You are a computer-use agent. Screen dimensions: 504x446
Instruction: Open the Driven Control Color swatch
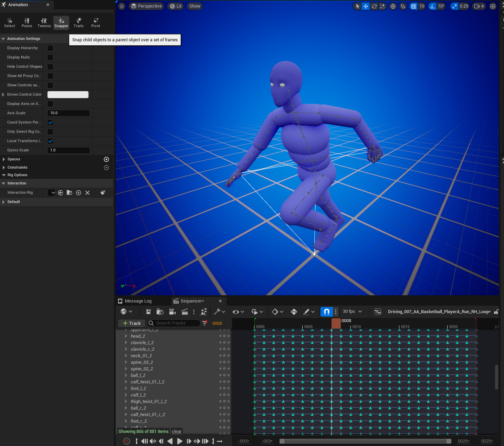68,95
